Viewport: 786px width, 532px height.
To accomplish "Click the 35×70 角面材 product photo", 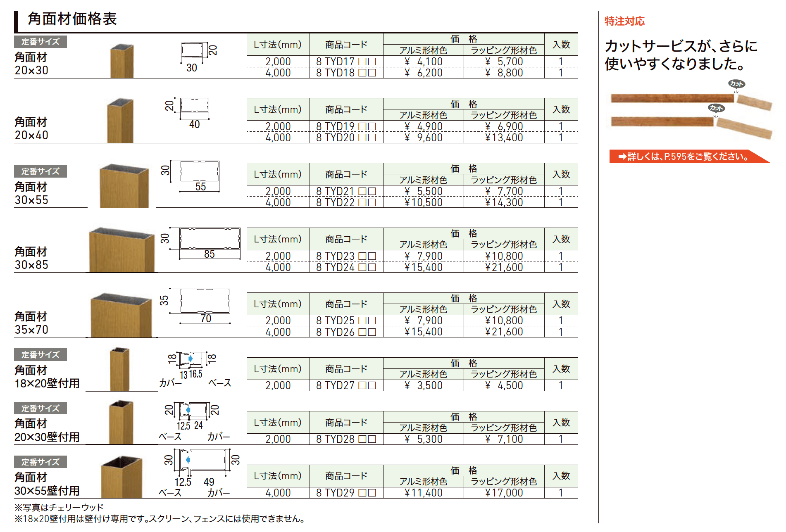I will [x=121, y=315].
